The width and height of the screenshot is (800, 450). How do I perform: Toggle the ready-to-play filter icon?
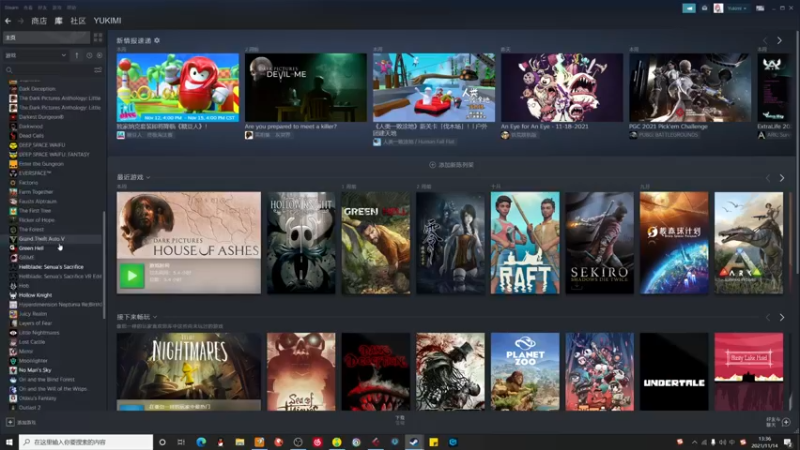click(99, 55)
